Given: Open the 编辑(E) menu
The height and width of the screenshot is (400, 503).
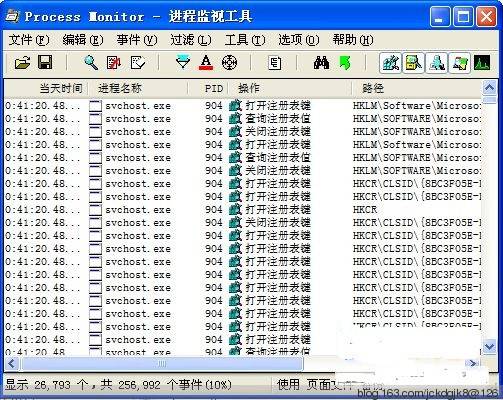Looking at the screenshot, I should click(83, 40).
